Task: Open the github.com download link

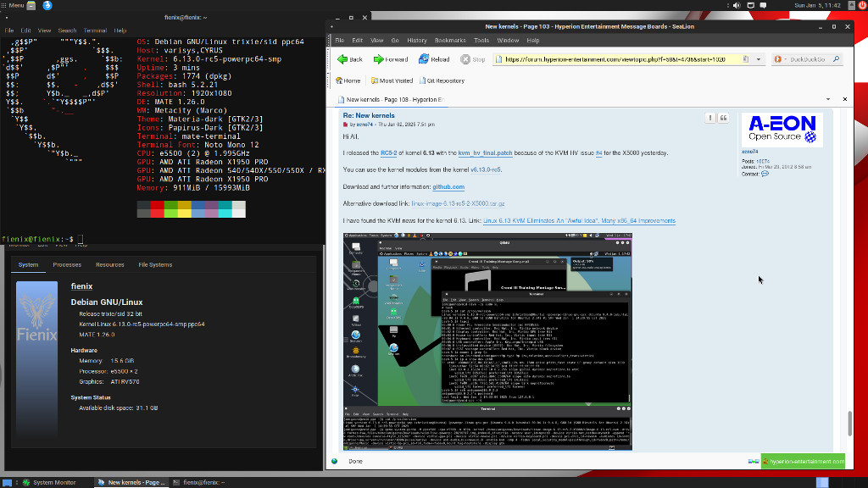Action: pos(448,187)
